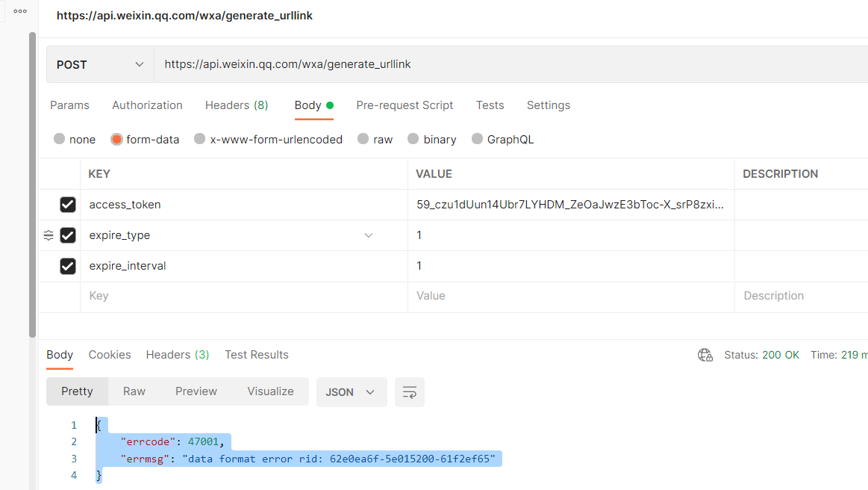Click the Status 200 OK text
The width and height of the screenshot is (868, 490).
pyautogui.click(x=762, y=355)
